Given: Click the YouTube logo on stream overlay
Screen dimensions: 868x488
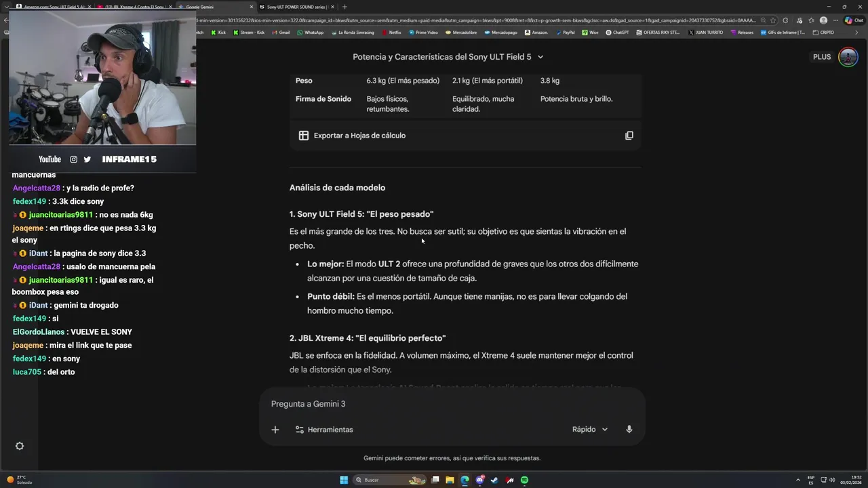Looking at the screenshot, I should tap(50, 159).
